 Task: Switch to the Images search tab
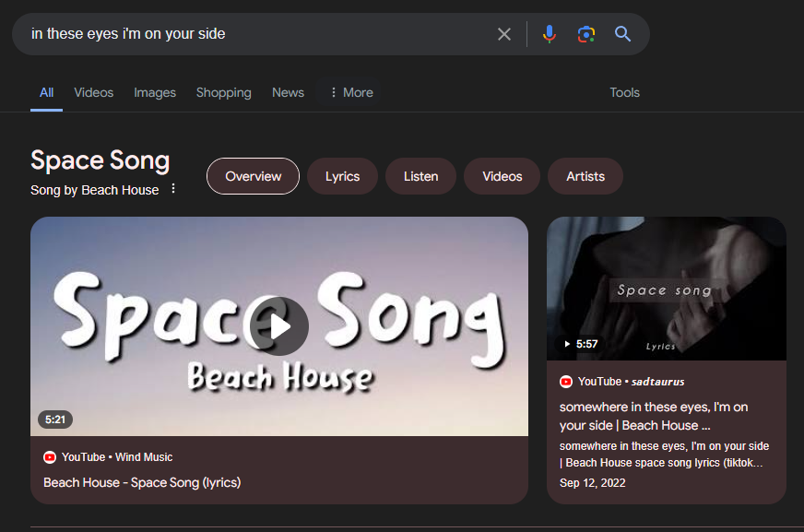155,93
